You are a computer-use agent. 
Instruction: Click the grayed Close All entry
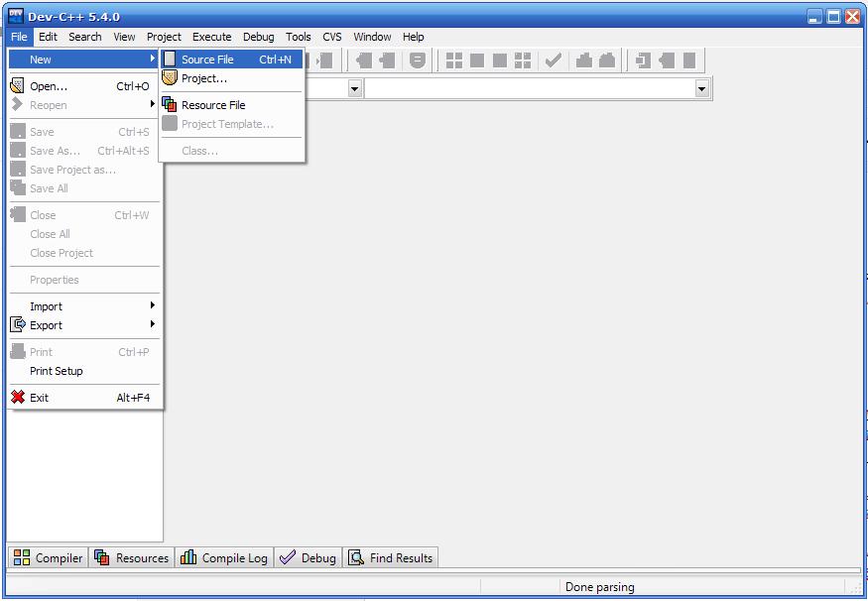point(84,234)
